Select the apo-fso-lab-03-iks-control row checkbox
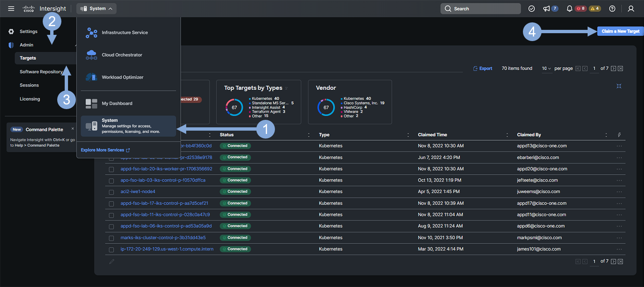This screenshot has height=287, width=644. 111,181
